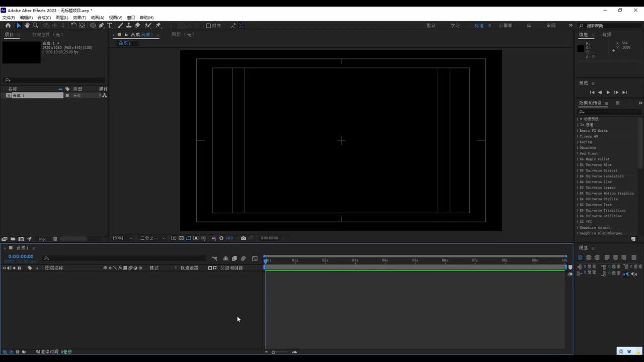644x362 pixels.
Task: Expand the Boris FX Mocha category
Action: (578, 131)
